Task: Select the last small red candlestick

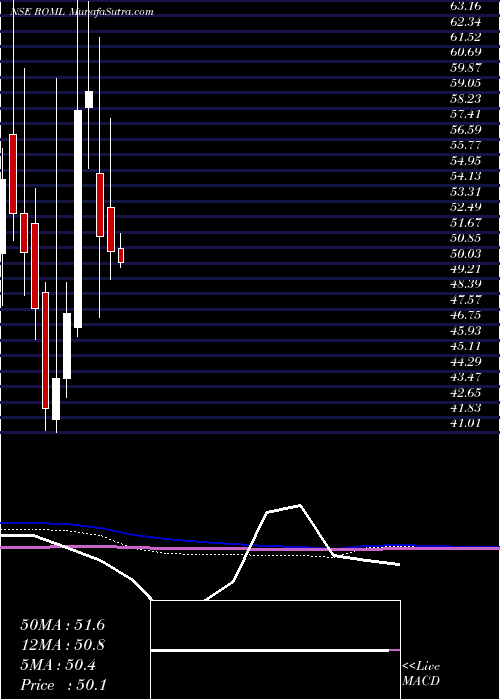Action: click(x=121, y=255)
